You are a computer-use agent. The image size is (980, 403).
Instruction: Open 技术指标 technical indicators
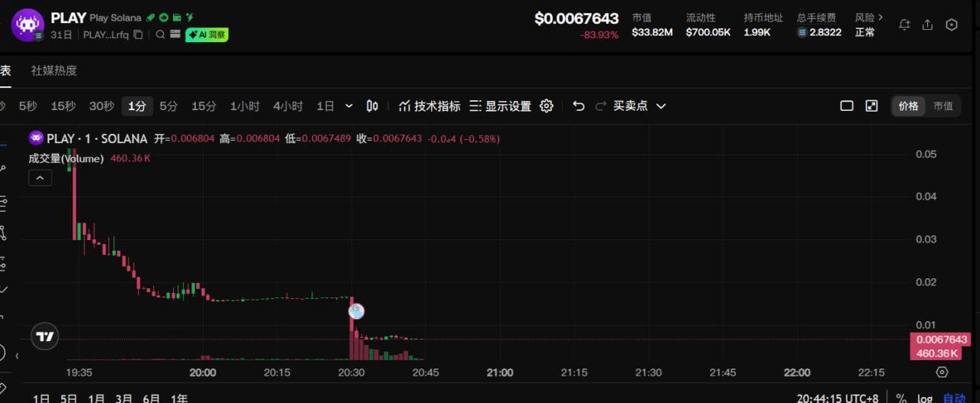[x=430, y=106]
